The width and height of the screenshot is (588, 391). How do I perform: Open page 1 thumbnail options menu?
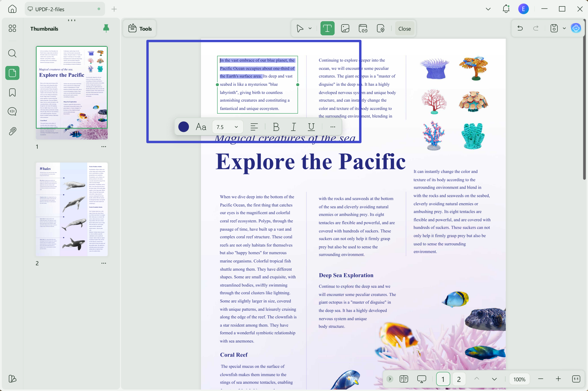[x=104, y=146]
